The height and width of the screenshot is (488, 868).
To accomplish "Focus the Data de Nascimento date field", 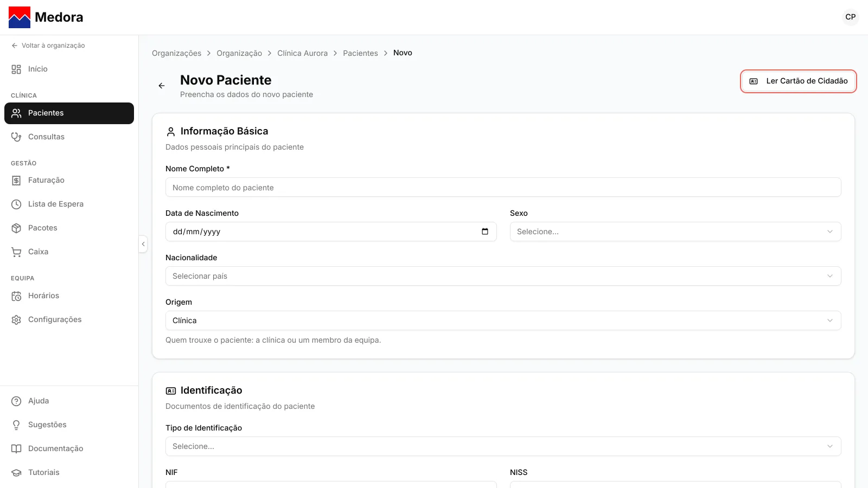I will (x=331, y=232).
